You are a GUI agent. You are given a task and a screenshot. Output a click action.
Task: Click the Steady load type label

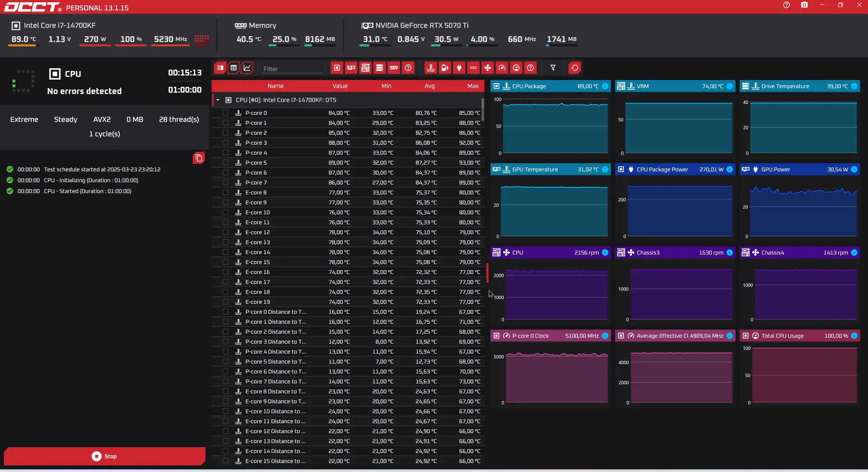point(66,119)
